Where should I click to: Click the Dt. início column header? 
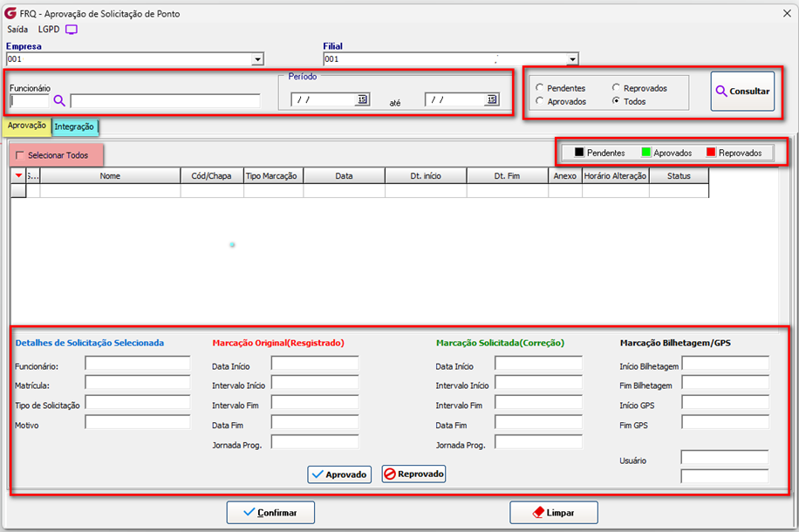coord(426,176)
